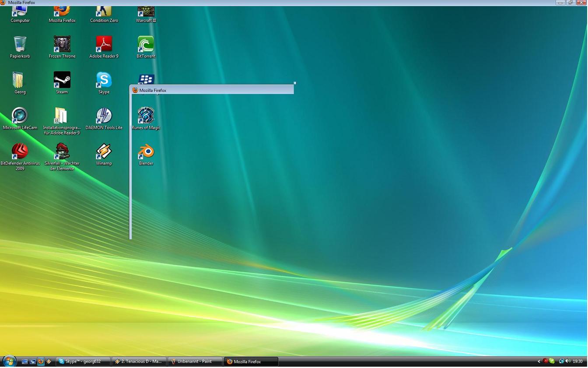Select the BitTorrent desktop shortcut
The height and width of the screenshot is (368, 588).
[146, 47]
